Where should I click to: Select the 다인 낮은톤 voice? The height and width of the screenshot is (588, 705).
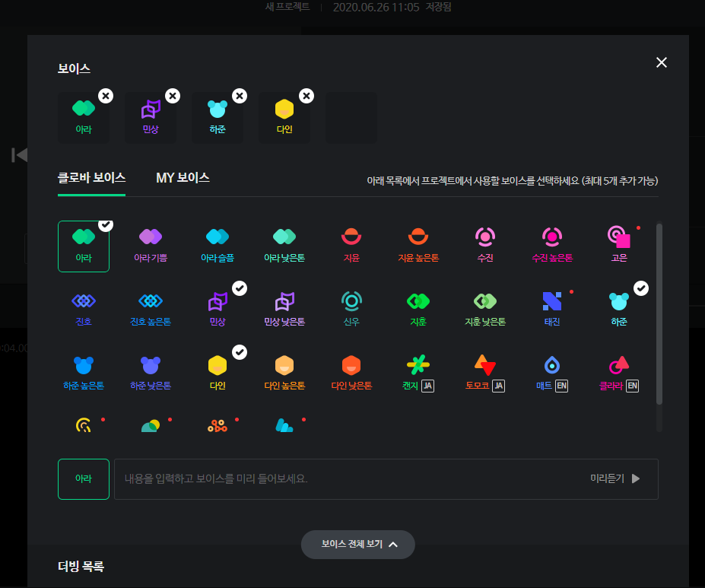[x=351, y=373]
